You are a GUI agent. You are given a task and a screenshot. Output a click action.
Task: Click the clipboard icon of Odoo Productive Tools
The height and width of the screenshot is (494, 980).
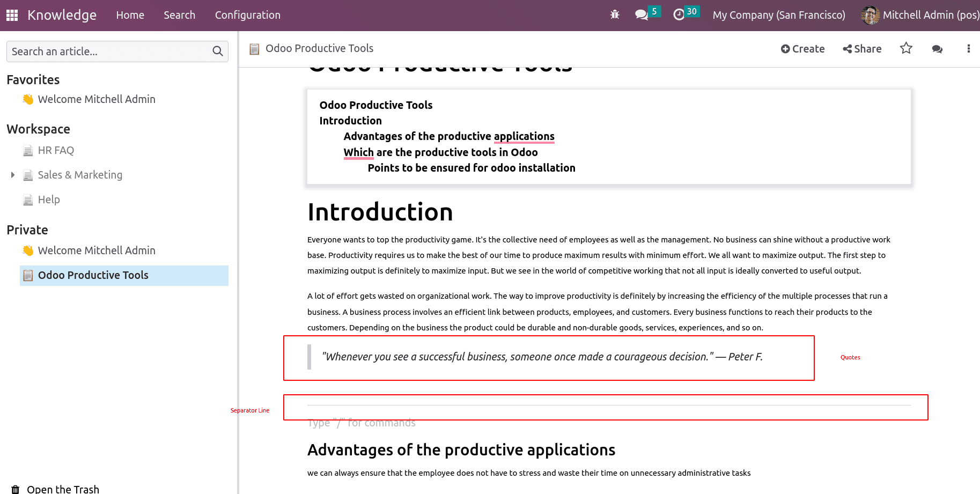pyautogui.click(x=28, y=276)
